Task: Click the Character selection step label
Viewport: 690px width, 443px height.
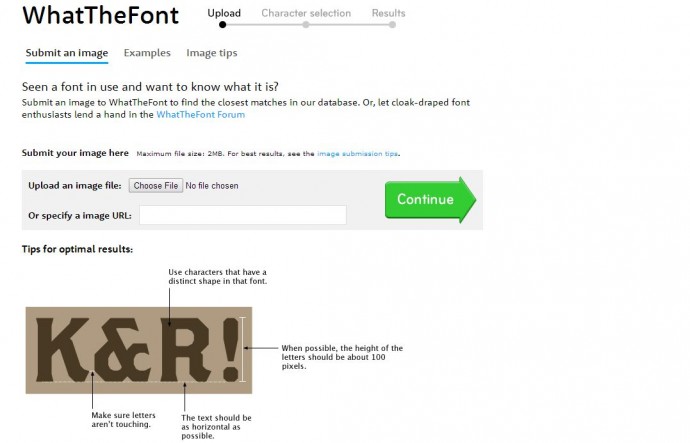Action: pyautogui.click(x=306, y=13)
